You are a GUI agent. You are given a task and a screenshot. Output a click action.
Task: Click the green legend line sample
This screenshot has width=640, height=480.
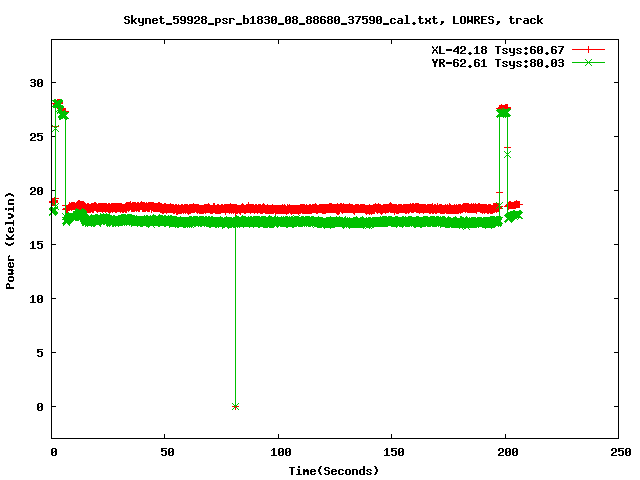click(x=588, y=62)
